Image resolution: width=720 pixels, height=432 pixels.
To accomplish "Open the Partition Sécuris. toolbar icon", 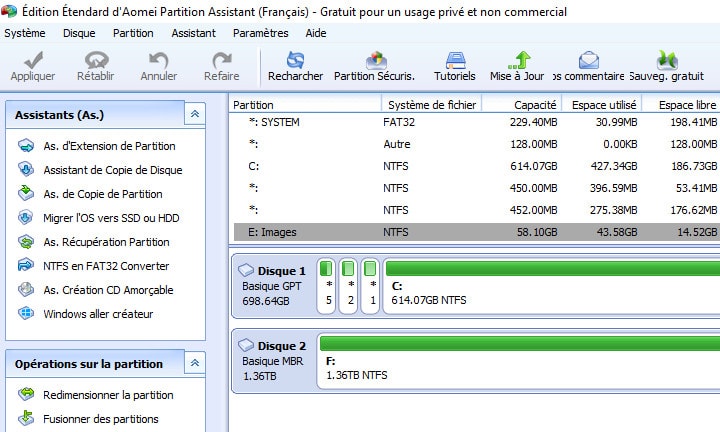I will tap(376, 60).
